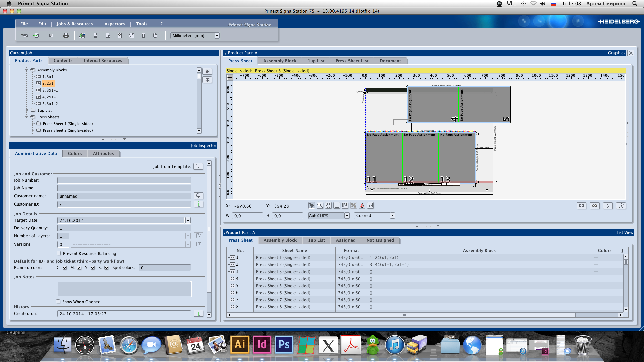
Task: Switch to the Contents tab
Action: 63,60
